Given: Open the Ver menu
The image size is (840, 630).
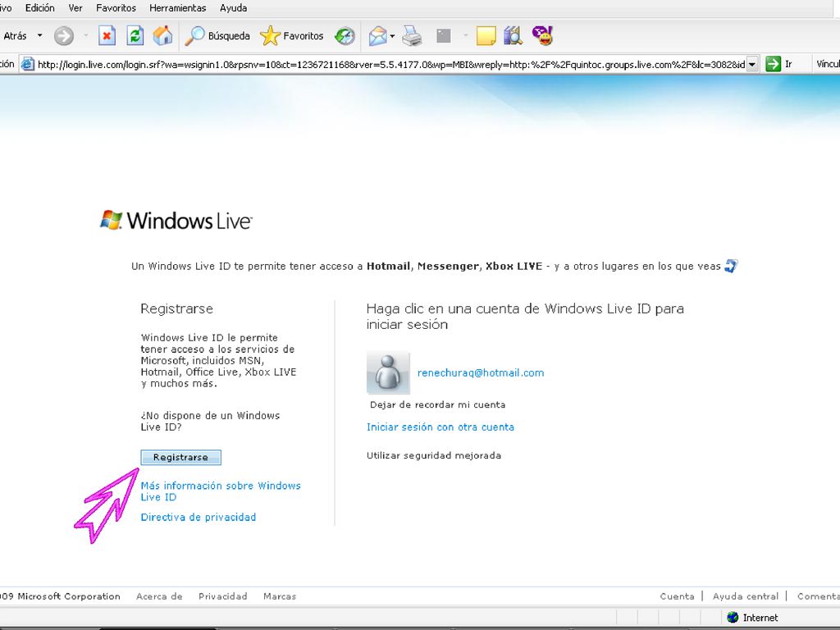Looking at the screenshot, I should [75, 8].
